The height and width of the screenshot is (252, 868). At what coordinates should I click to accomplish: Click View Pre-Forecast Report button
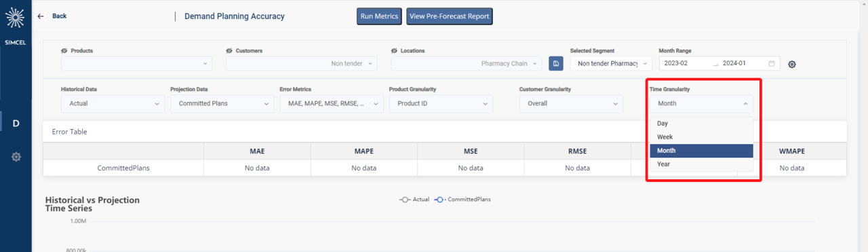(x=450, y=16)
